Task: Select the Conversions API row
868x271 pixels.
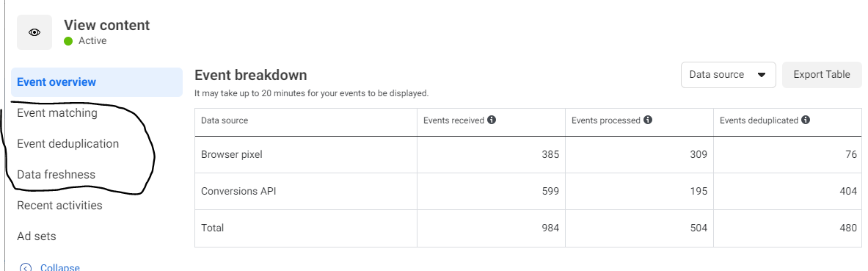Action: click(x=528, y=191)
